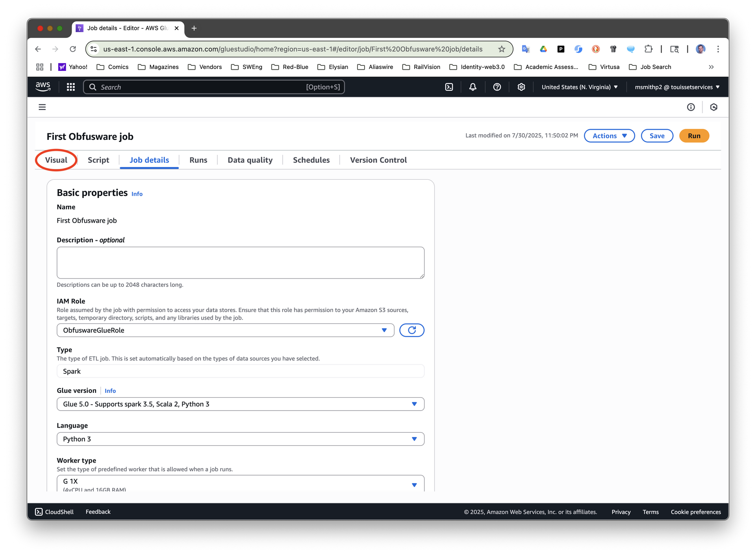Click into the Description text area
Image resolution: width=756 pixels, height=556 pixels.
(240, 262)
